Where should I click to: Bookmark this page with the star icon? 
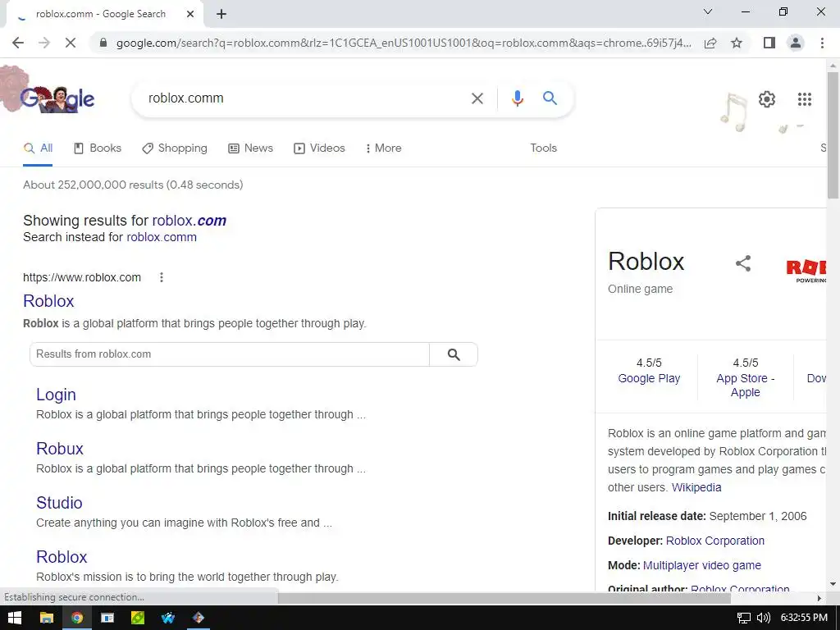click(737, 43)
